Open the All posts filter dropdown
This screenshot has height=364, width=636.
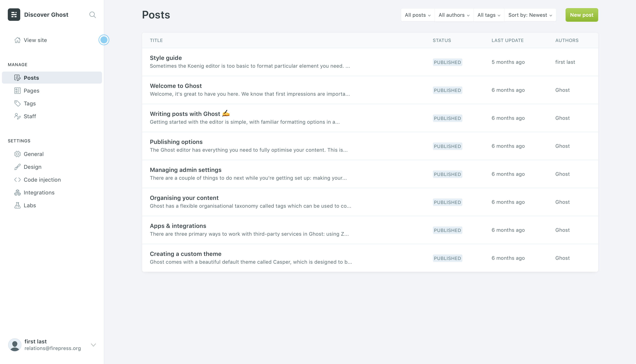[418, 15]
